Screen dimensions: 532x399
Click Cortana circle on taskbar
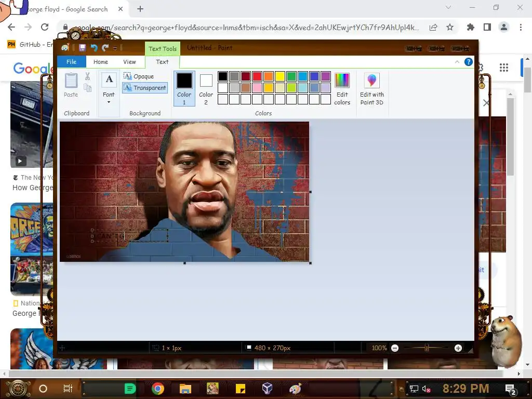pos(43,389)
